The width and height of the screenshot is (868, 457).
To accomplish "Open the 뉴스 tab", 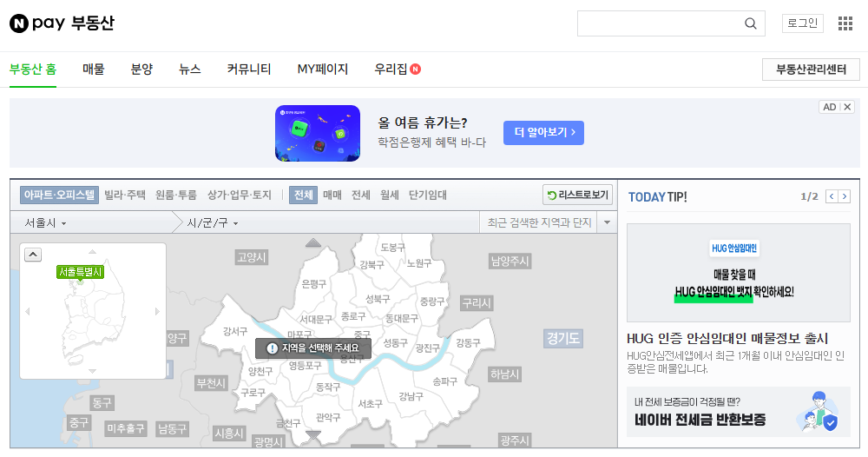I will 189,70.
